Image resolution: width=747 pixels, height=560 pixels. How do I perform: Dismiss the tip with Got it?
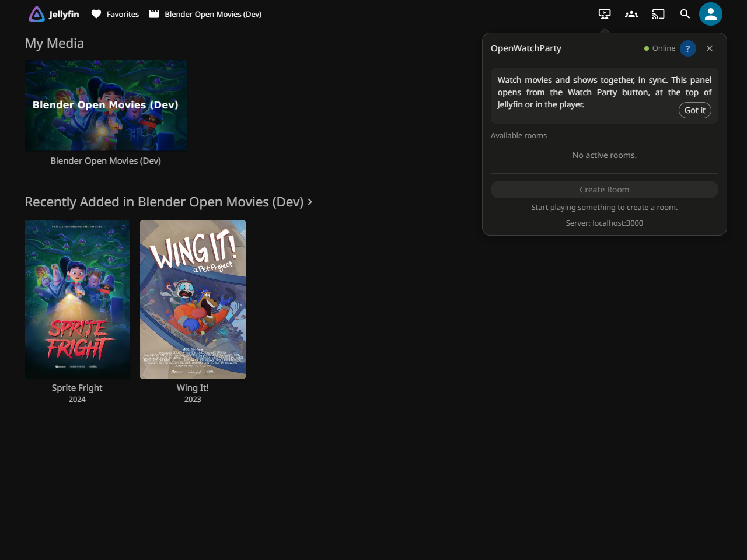[x=695, y=110]
